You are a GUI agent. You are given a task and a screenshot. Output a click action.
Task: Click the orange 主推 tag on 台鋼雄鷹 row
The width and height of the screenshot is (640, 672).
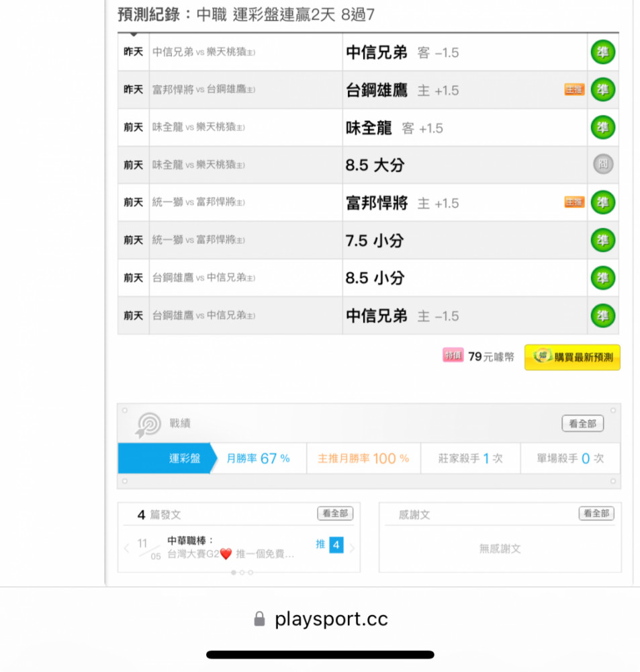pyautogui.click(x=574, y=89)
